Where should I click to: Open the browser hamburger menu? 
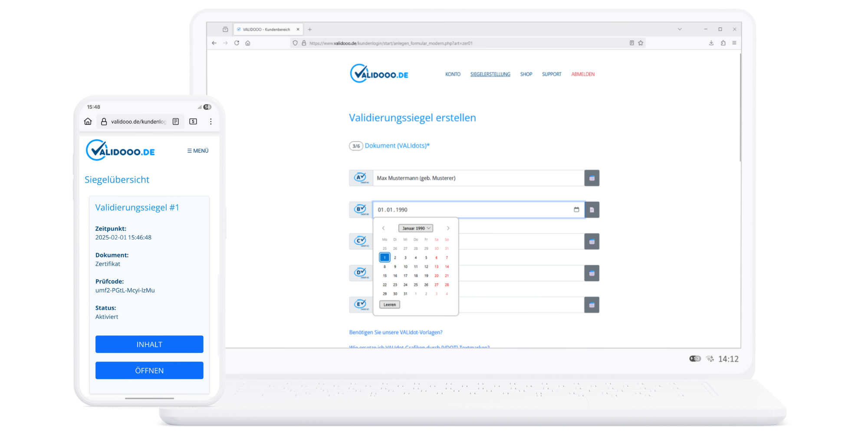pyautogui.click(x=734, y=43)
